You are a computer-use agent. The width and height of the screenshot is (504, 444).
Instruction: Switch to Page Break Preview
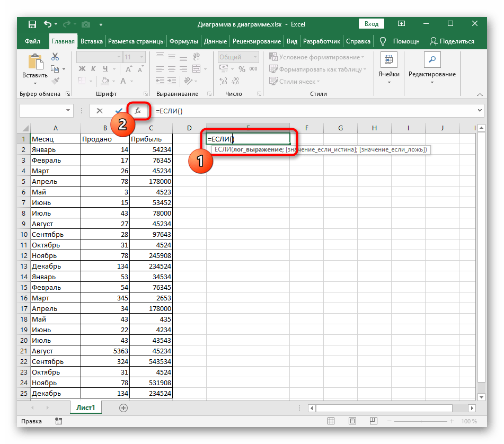point(373,421)
